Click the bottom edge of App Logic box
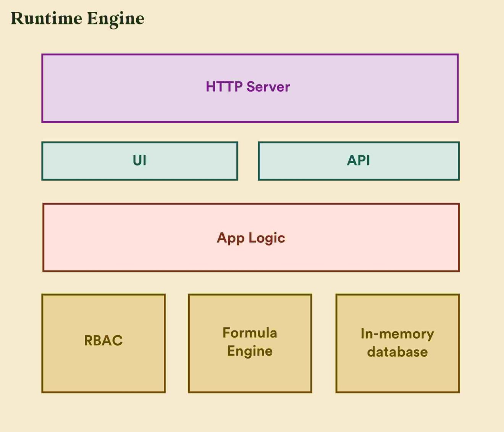This screenshot has width=504, height=432. tap(250, 271)
